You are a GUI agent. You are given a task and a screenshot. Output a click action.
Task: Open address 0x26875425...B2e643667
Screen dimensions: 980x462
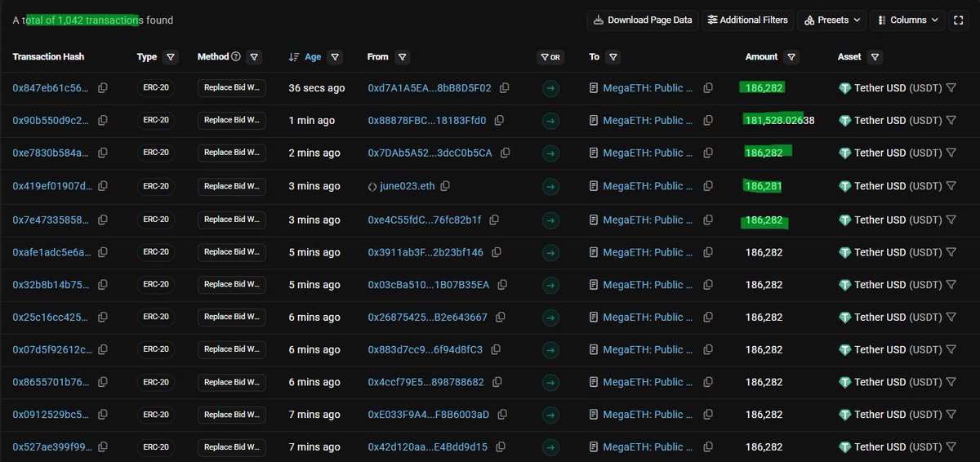(428, 318)
